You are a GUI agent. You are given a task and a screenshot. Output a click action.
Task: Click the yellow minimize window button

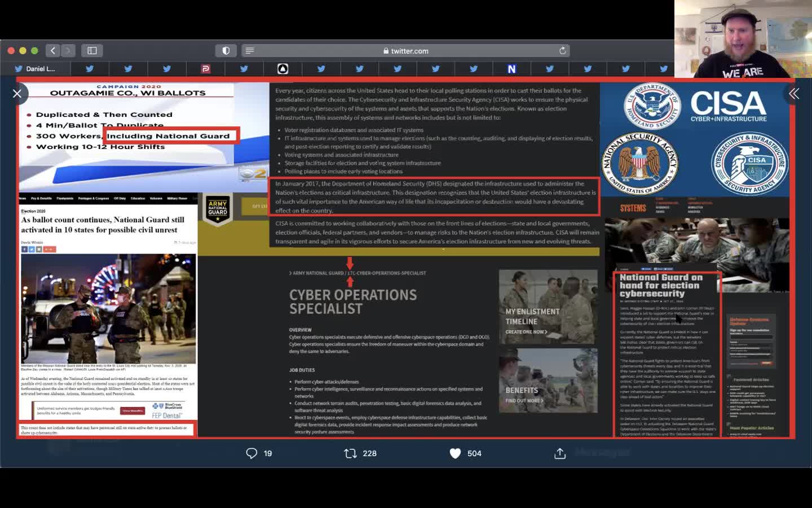pos(23,51)
